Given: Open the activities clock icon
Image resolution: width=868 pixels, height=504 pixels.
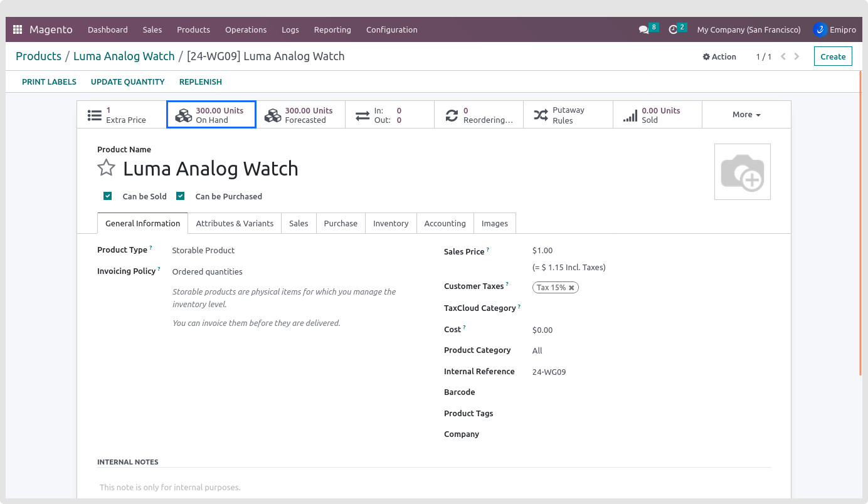Looking at the screenshot, I should pyautogui.click(x=674, y=29).
